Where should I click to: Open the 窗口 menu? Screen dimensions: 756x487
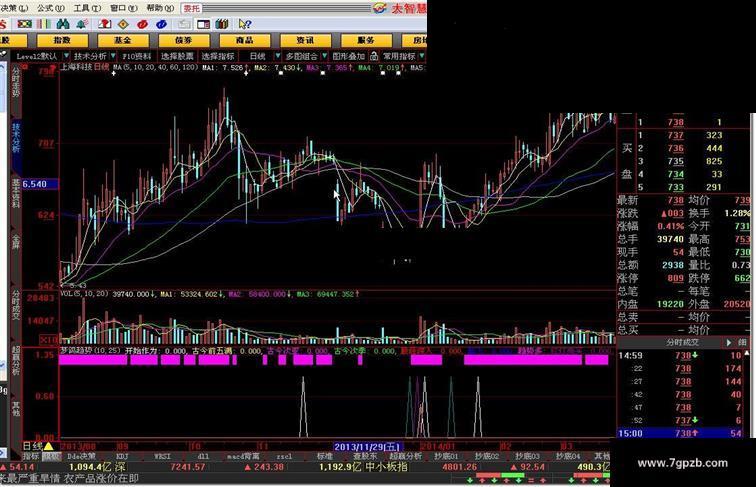point(123,8)
